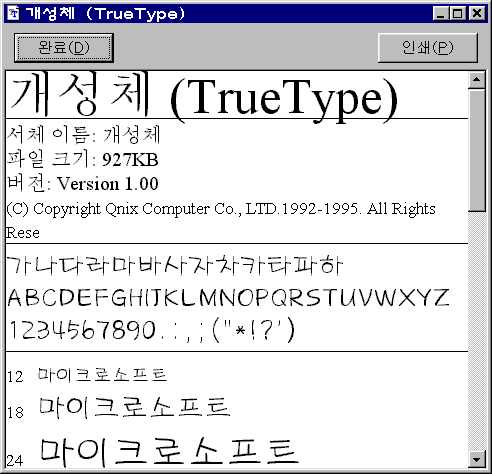Close the 개성체 font viewer window
The height and width of the screenshot is (474, 492).
(x=477, y=14)
